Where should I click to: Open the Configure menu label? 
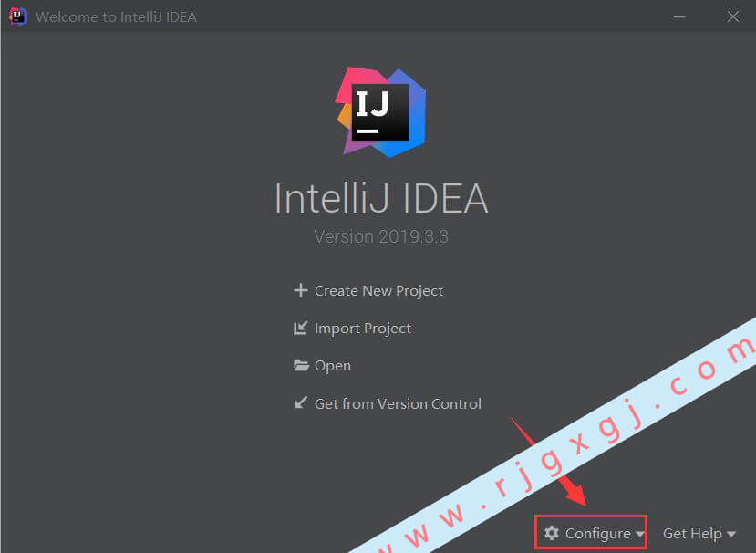pyautogui.click(x=597, y=533)
